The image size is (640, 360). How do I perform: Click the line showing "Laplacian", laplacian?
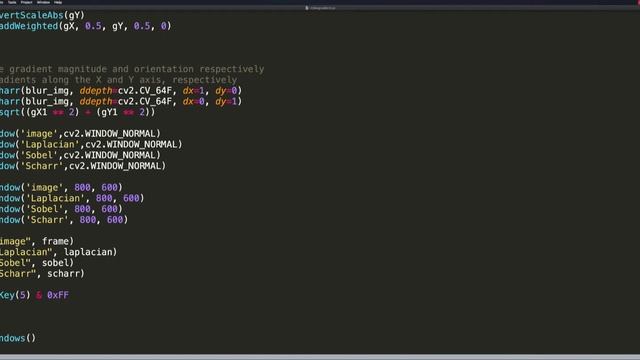(59, 252)
